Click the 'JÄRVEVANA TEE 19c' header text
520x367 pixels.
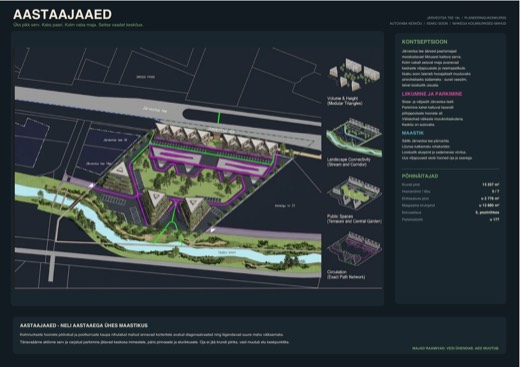[443, 18]
